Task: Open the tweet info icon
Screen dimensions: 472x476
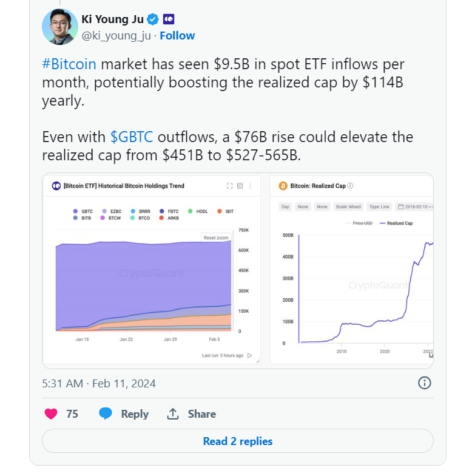Action: point(425,382)
